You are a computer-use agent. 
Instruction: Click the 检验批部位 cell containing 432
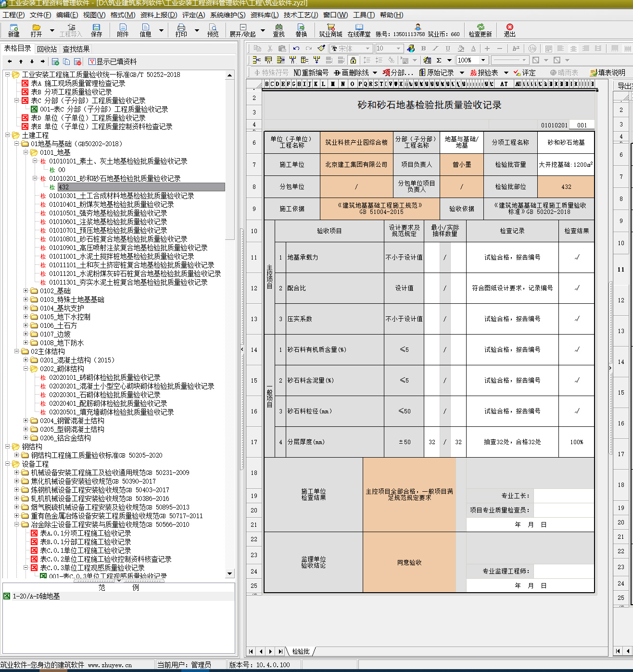coord(566,187)
